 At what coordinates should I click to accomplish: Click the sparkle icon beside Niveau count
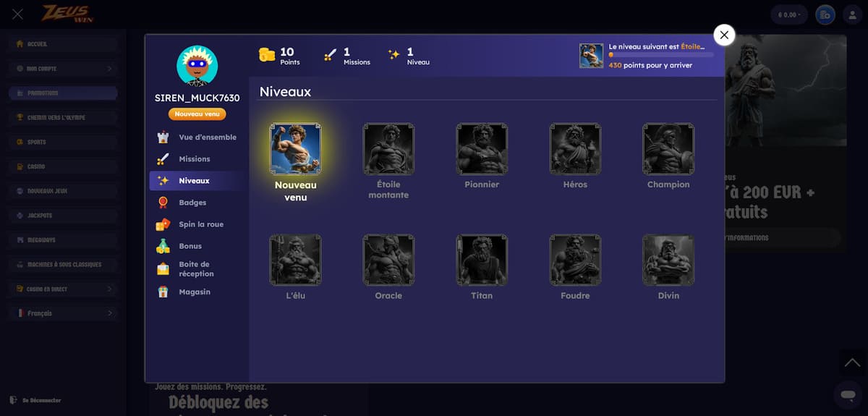point(394,54)
